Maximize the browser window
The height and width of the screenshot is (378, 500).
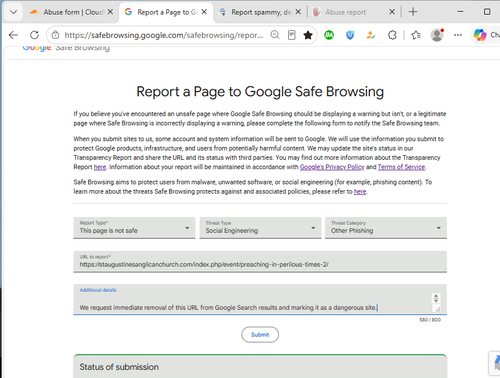(487, 12)
